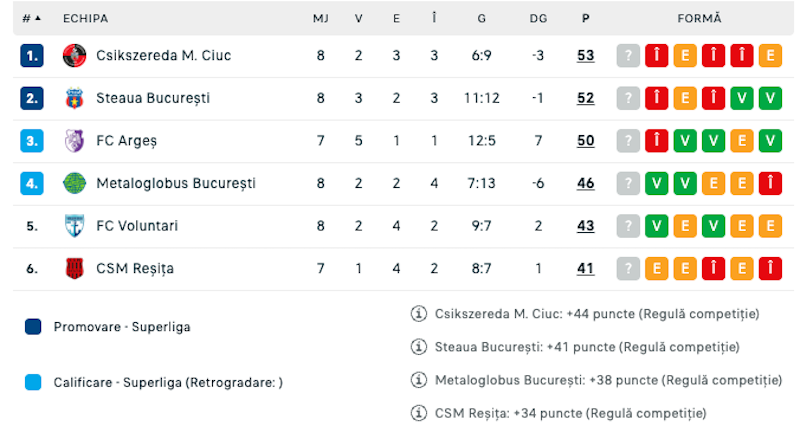
Task: Select the FC Argeș team crest
Action: pyautogui.click(x=74, y=141)
